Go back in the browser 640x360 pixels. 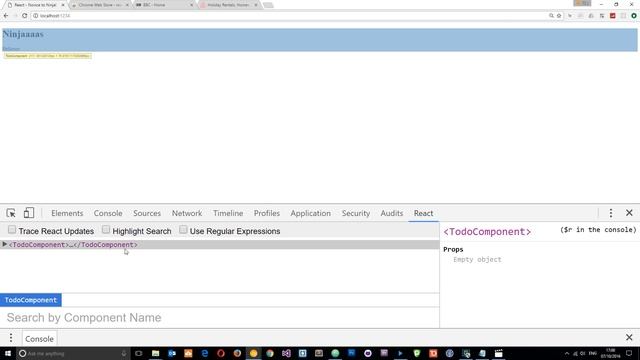6,16
